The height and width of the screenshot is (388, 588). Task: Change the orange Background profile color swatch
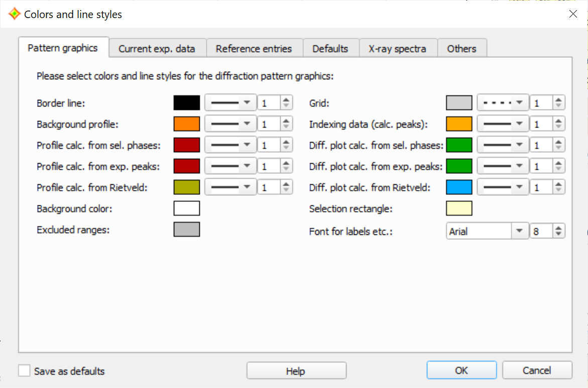[x=187, y=124]
